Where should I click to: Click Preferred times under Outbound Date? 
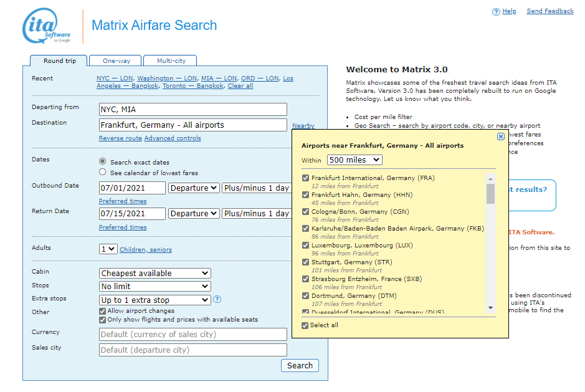(122, 201)
